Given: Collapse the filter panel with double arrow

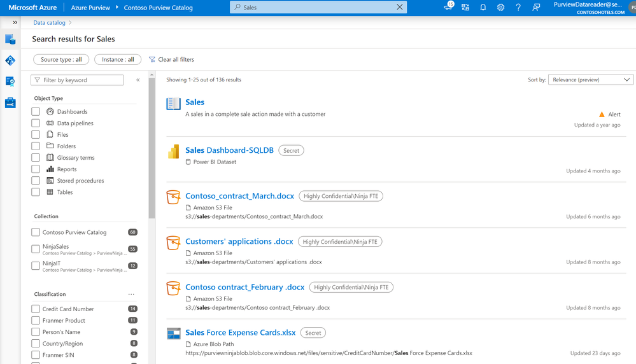Looking at the screenshot, I should (x=138, y=80).
